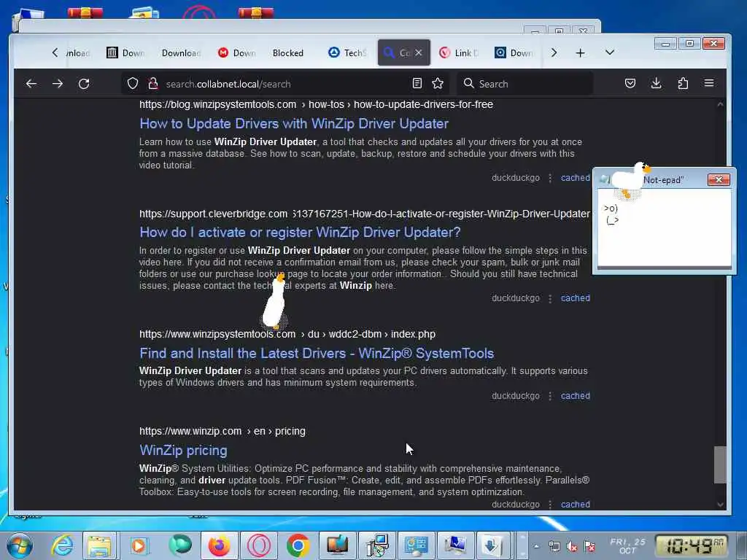
Task: Show hidden system tray icons
Action: (536, 546)
